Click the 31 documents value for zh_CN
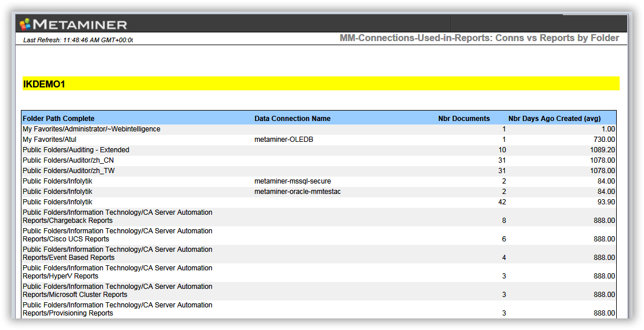Image resolution: width=644 pixels, height=330 pixels. coord(502,160)
